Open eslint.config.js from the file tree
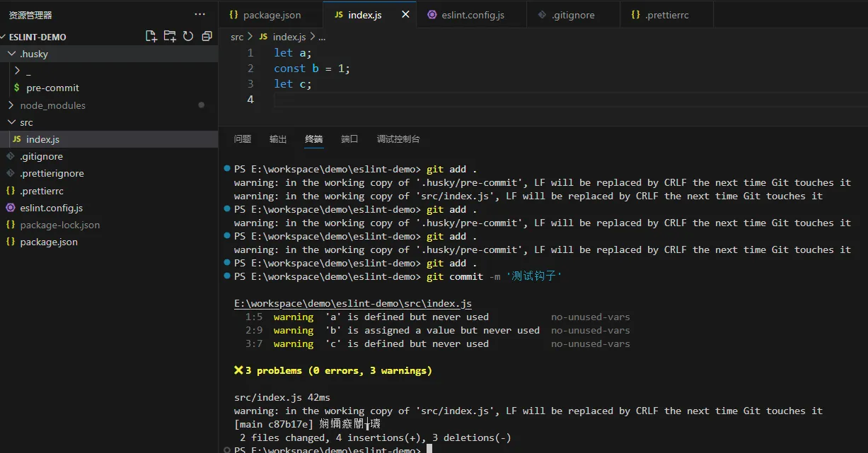The image size is (868, 453). tap(51, 208)
